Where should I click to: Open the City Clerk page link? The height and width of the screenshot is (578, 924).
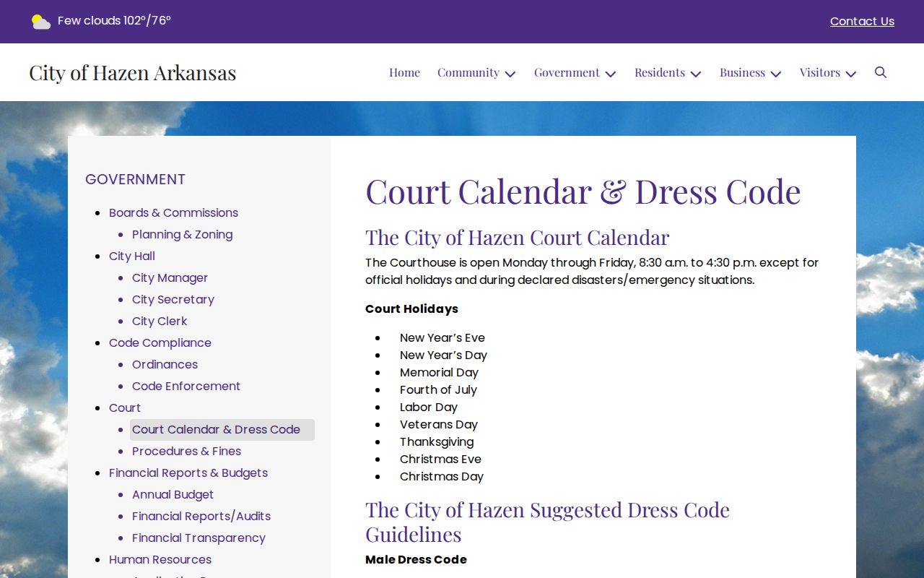click(x=160, y=321)
